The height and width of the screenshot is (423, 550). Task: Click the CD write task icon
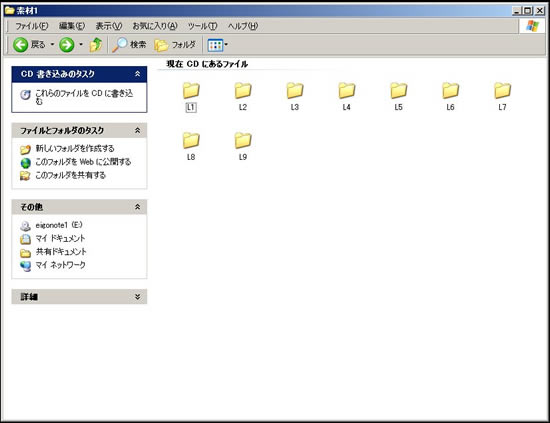25,95
